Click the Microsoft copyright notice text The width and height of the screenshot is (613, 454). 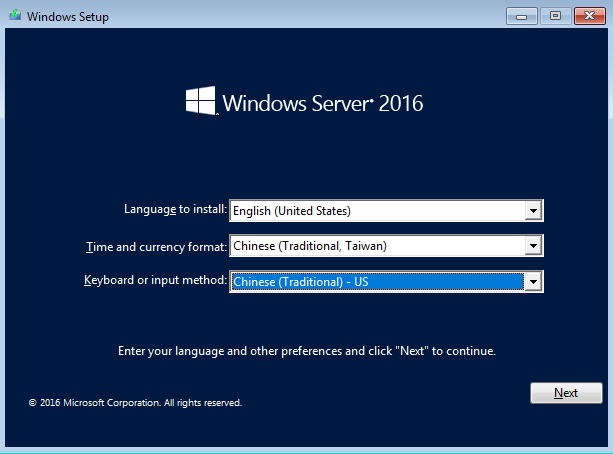[x=135, y=403]
